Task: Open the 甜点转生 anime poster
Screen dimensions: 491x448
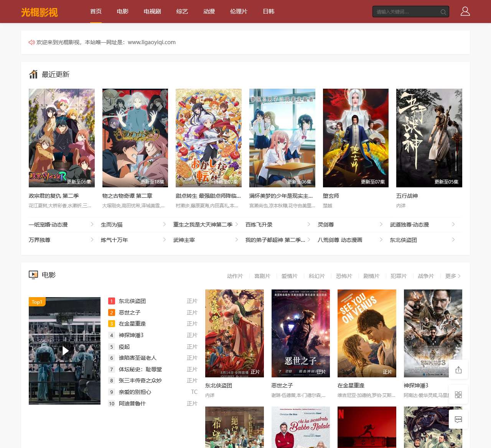Action: [x=209, y=138]
